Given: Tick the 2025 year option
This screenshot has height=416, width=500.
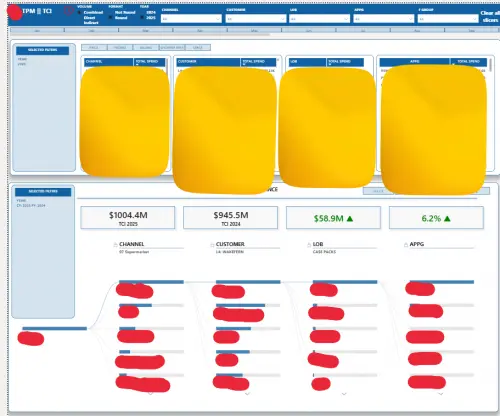Looking at the screenshot, I should tap(150, 18).
